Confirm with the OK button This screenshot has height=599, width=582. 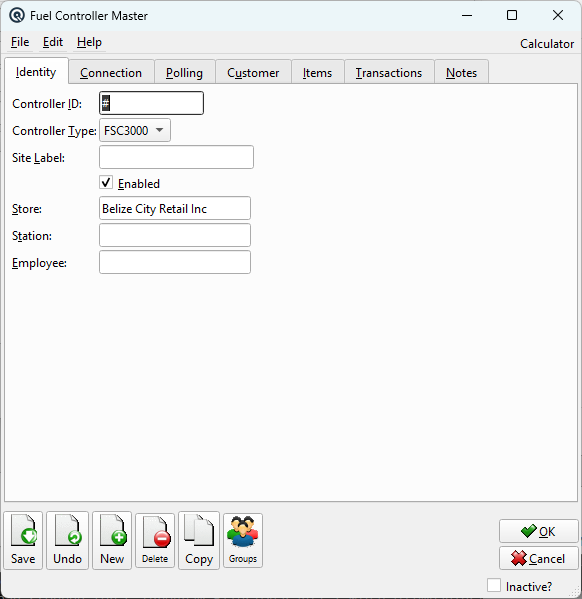538,531
